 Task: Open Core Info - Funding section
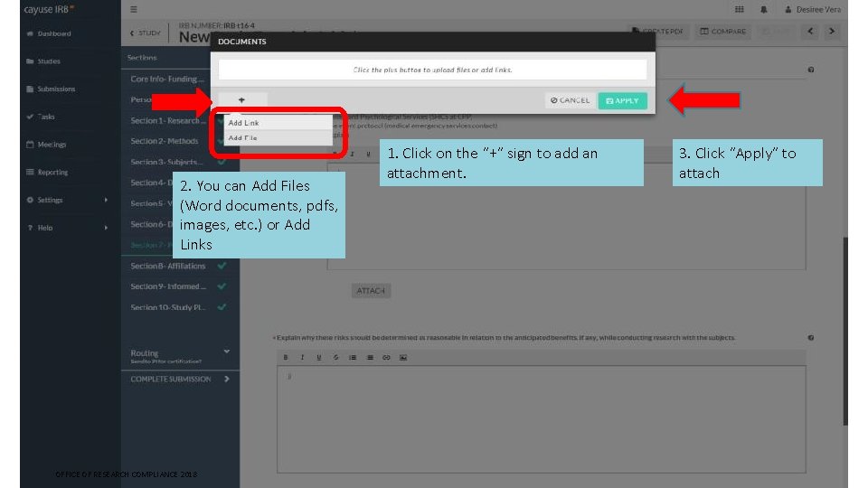(167, 80)
